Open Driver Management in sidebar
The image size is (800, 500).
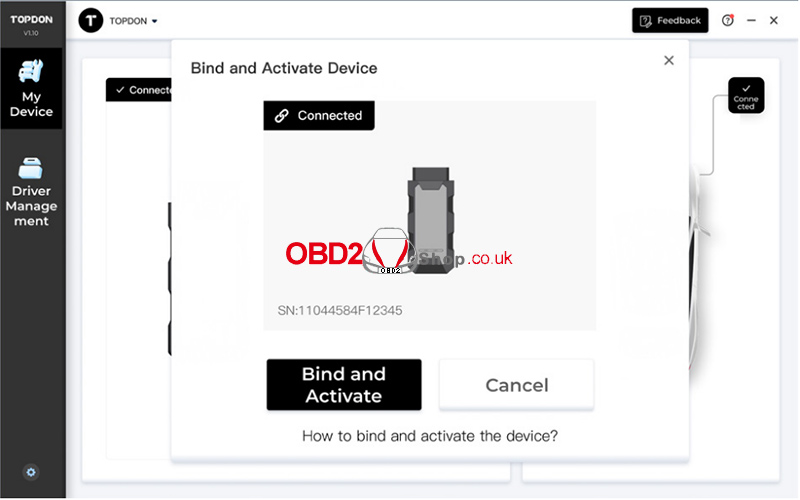point(31,192)
